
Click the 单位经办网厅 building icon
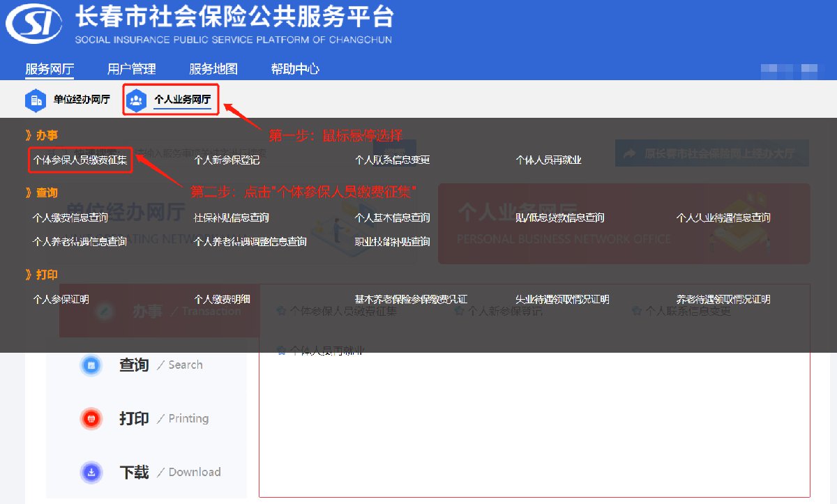36,100
